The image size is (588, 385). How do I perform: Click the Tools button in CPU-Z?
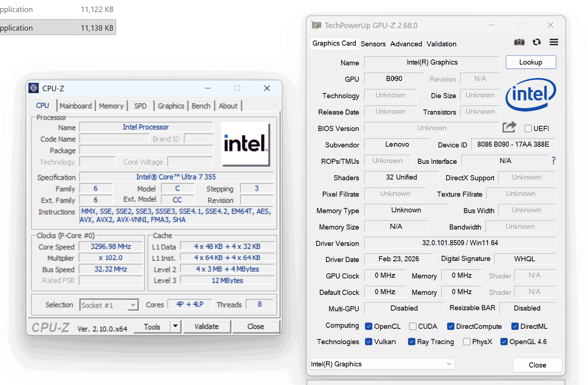(x=152, y=327)
